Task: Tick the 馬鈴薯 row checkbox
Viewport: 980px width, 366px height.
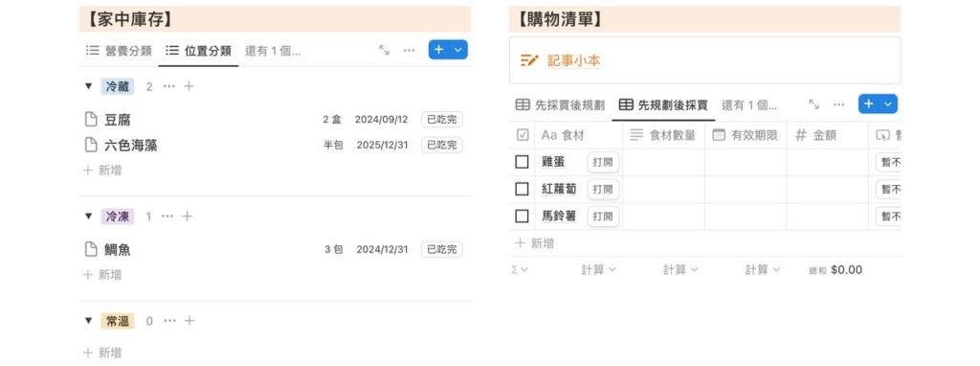Action: [x=522, y=217]
